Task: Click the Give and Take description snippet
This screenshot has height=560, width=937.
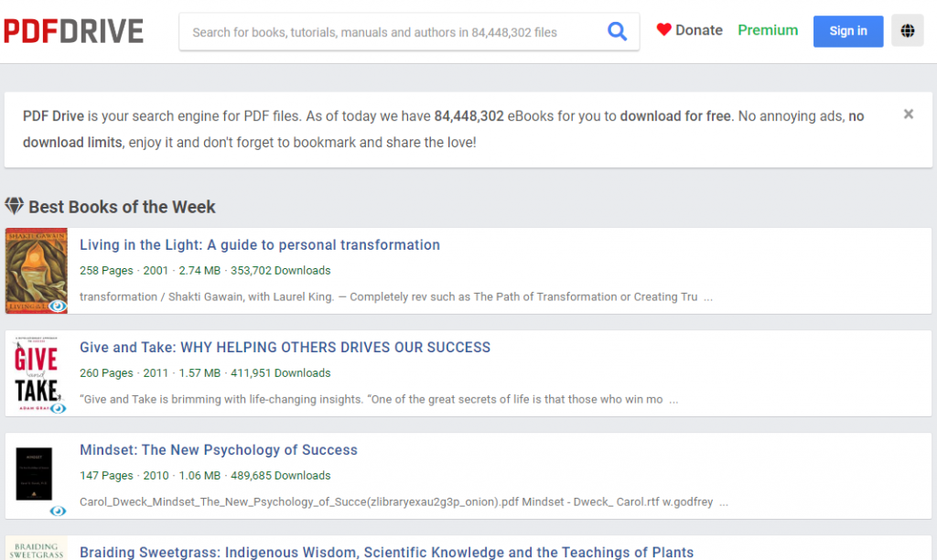Action: [x=379, y=399]
